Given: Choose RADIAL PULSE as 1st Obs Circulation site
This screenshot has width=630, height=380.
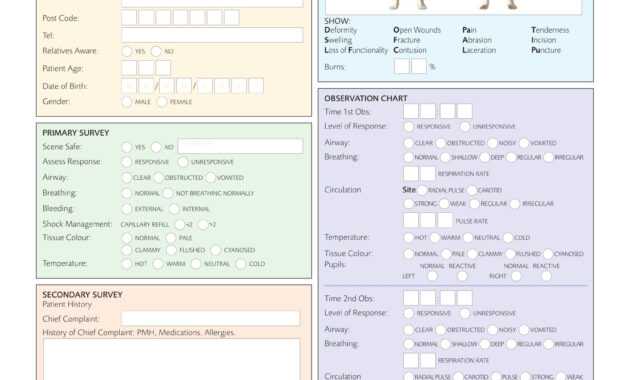Looking at the screenshot, I should [422, 190].
